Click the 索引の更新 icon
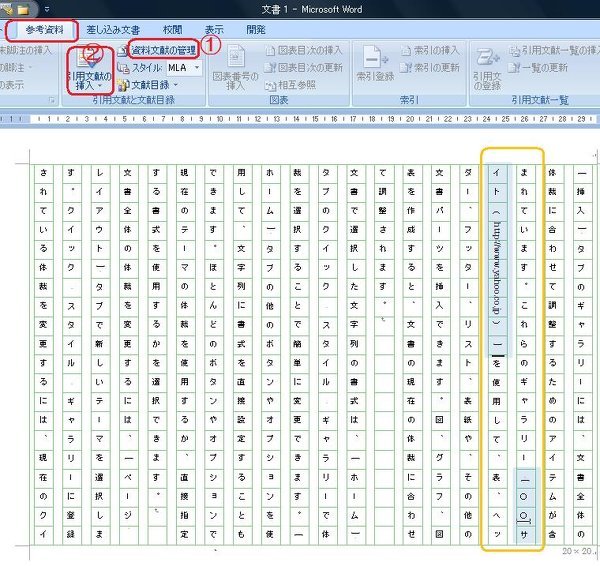The width and height of the screenshot is (600, 566). (406, 68)
